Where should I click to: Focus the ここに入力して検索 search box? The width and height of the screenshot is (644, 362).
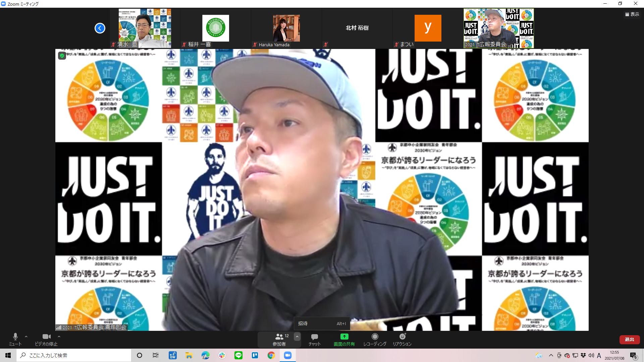tap(74, 355)
